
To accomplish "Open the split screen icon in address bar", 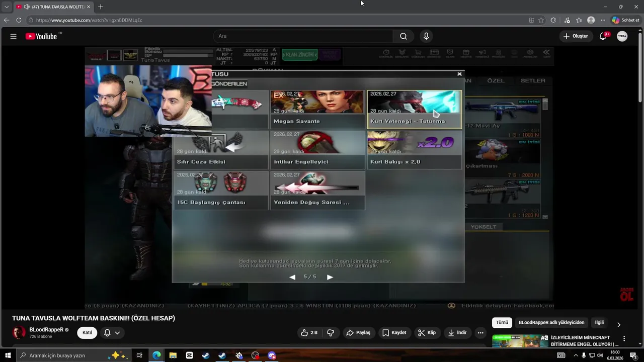I will tap(531, 20).
